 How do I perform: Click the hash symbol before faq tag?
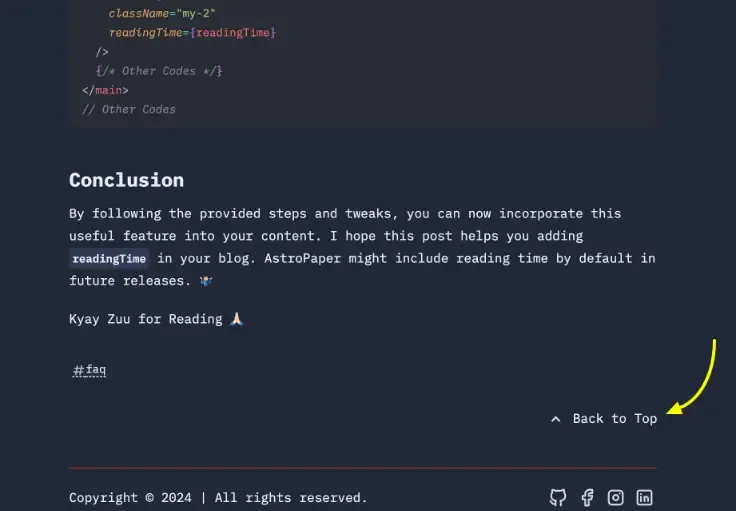click(78, 371)
